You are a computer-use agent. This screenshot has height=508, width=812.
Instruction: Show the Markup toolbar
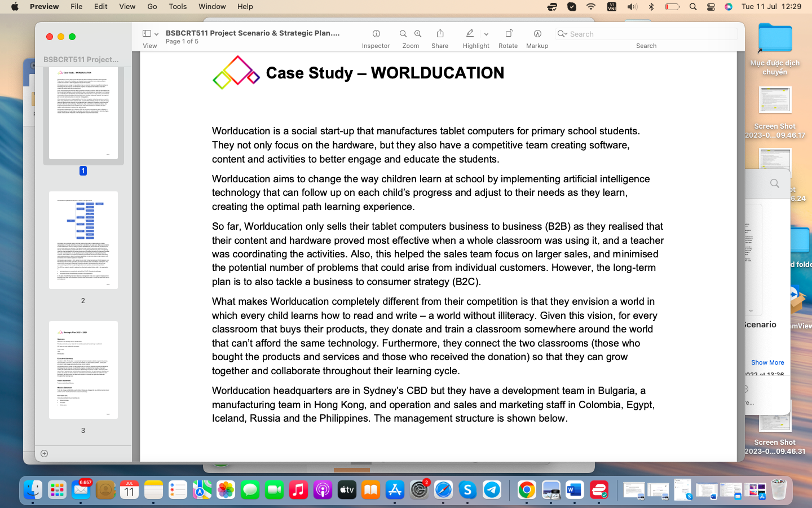[537, 34]
